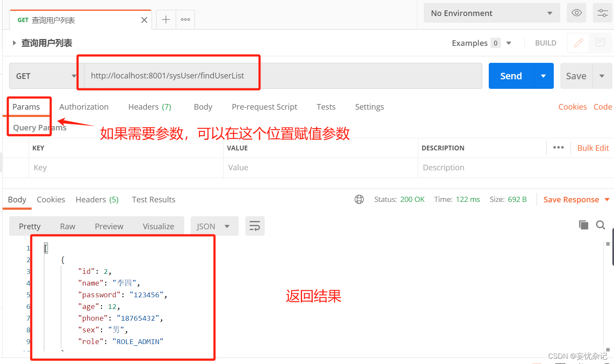Open the response Headers (5) tab
The height and width of the screenshot is (364, 614).
coord(97,199)
